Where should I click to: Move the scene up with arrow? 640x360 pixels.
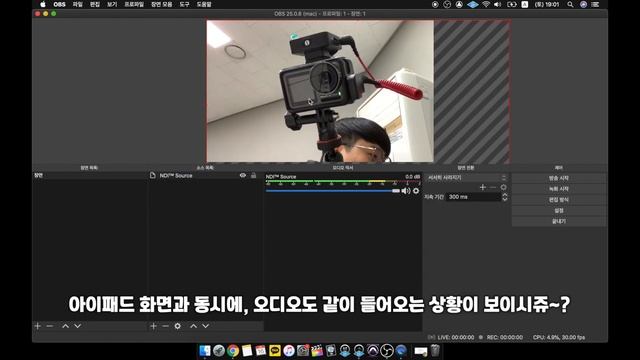click(x=65, y=326)
